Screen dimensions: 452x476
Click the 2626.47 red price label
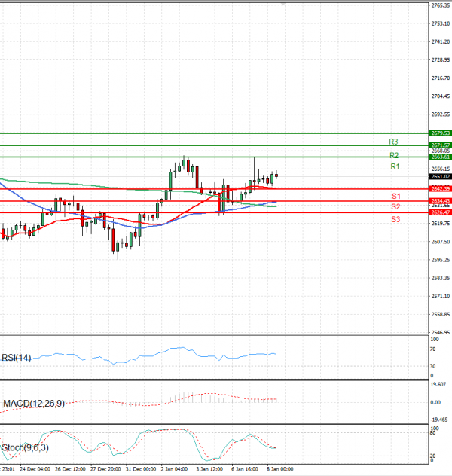coord(441,212)
